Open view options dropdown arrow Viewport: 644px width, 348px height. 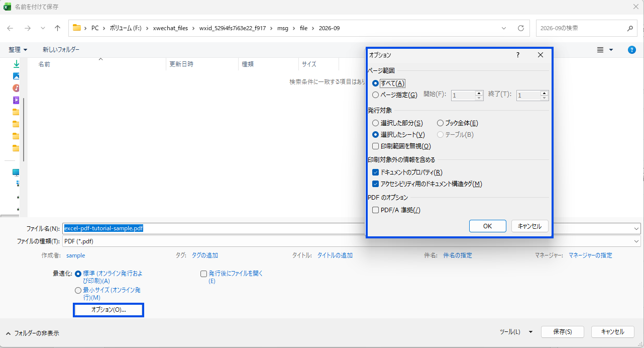pos(611,50)
